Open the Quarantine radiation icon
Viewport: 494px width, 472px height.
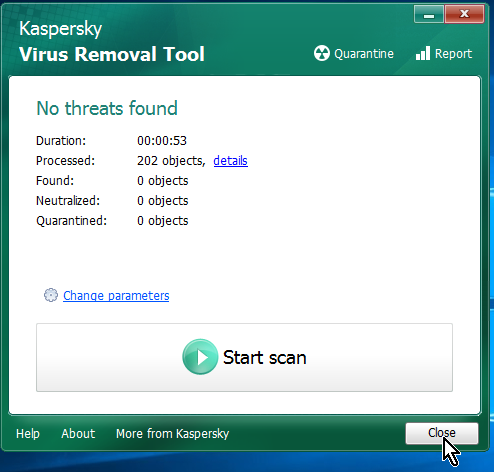click(322, 53)
